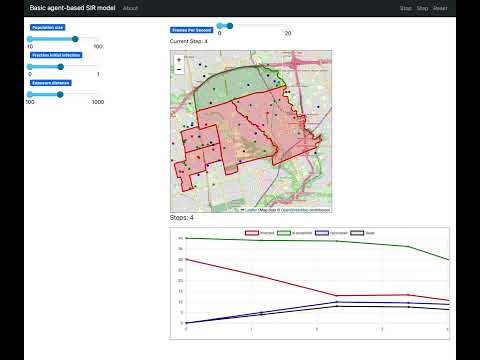Image resolution: width=480 pixels, height=360 pixels.
Task: Click the Frames Per Second slider handle
Action: tap(230, 26)
